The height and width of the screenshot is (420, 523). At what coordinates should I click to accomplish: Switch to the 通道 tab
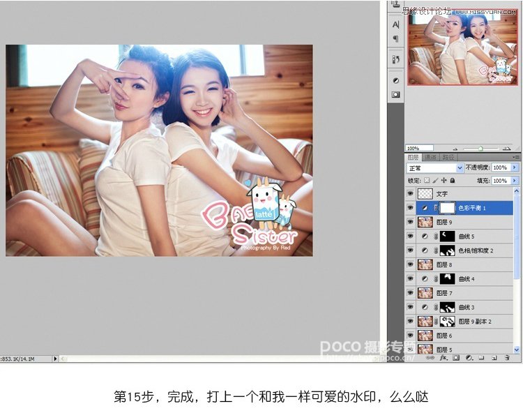tap(431, 157)
